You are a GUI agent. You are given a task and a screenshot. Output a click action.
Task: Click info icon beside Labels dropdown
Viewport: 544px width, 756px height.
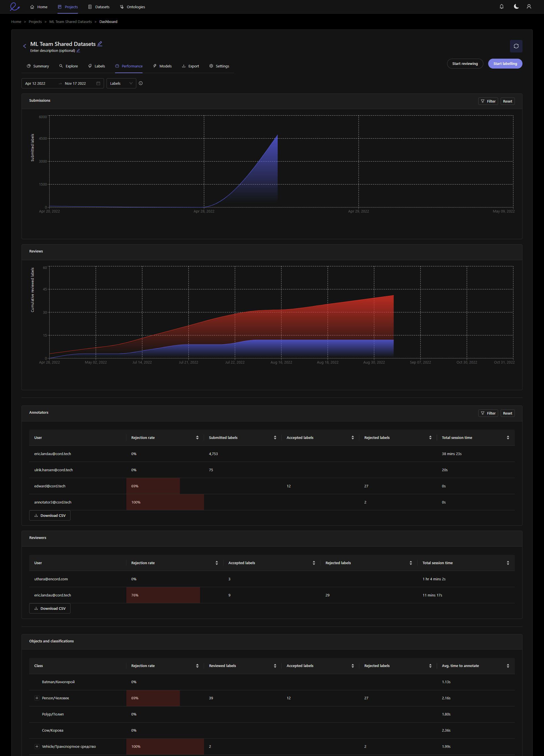(141, 83)
